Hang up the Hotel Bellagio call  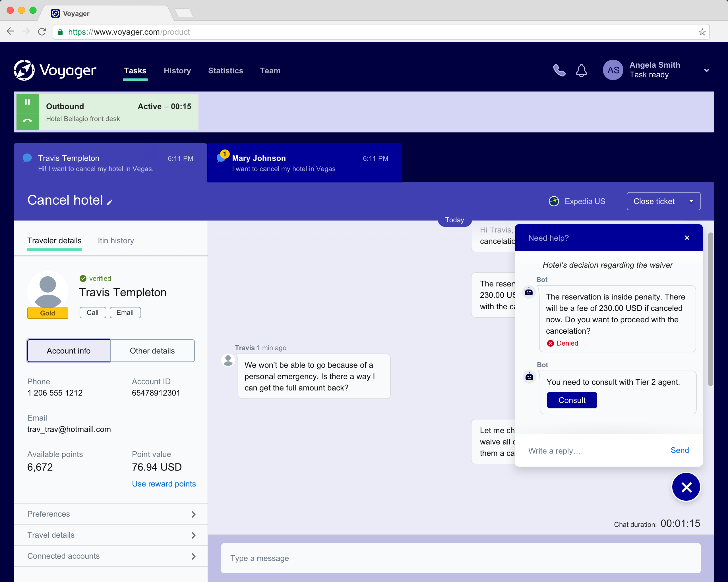tap(27, 121)
